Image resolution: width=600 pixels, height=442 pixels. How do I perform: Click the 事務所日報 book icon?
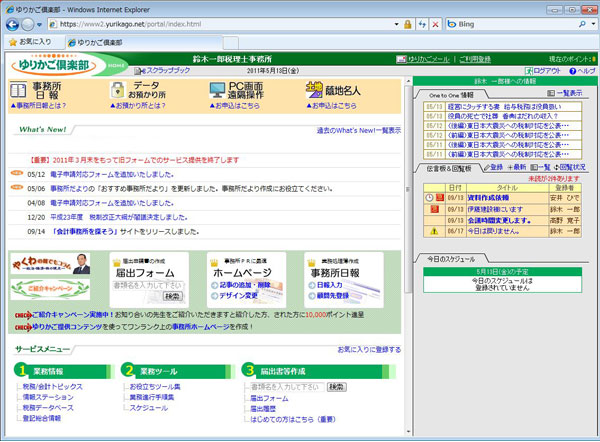tap(18, 90)
